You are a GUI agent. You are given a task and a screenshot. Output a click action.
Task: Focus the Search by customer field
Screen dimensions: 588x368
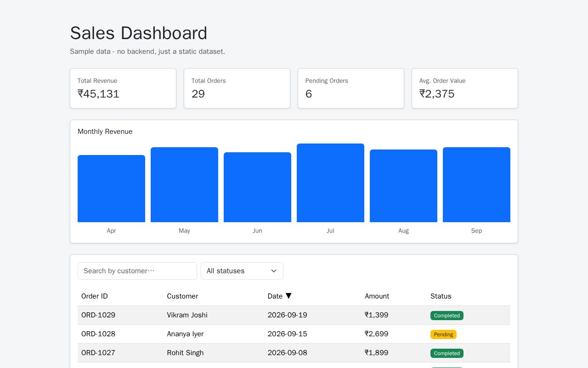(x=137, y=271)
